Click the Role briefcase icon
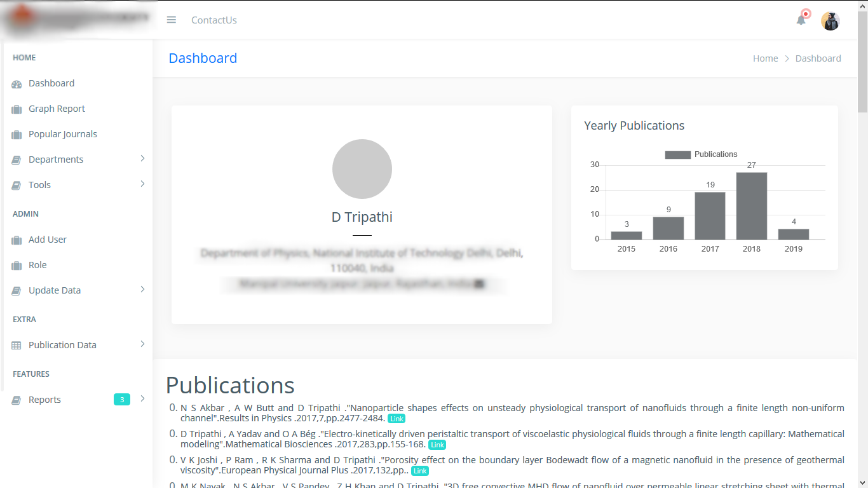Image resolution: width=868 pixels, height=488 pixels. (x=17, y=266)
